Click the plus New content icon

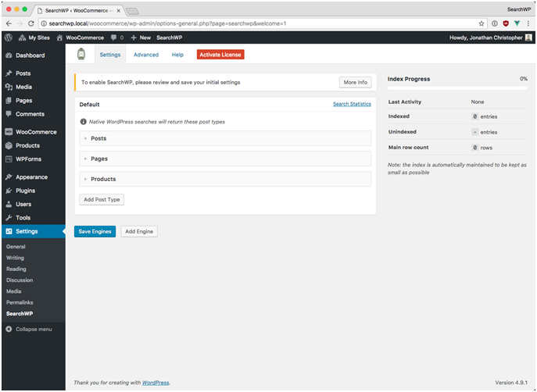coord(134,37)
